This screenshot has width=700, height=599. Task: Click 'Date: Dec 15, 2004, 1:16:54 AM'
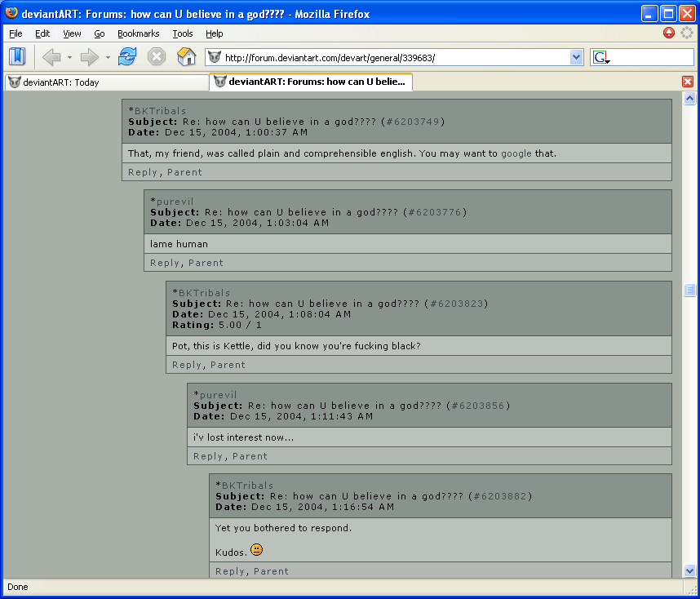click(305, 507)
